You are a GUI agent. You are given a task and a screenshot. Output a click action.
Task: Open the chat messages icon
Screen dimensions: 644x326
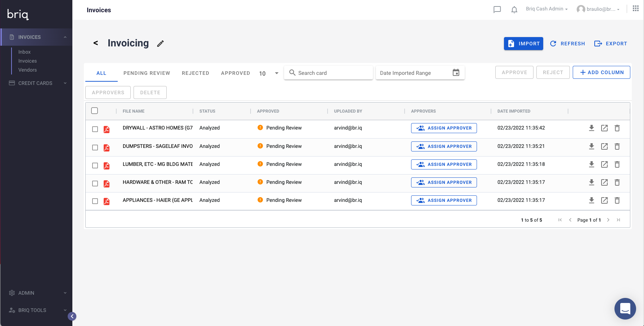point(497,9)
